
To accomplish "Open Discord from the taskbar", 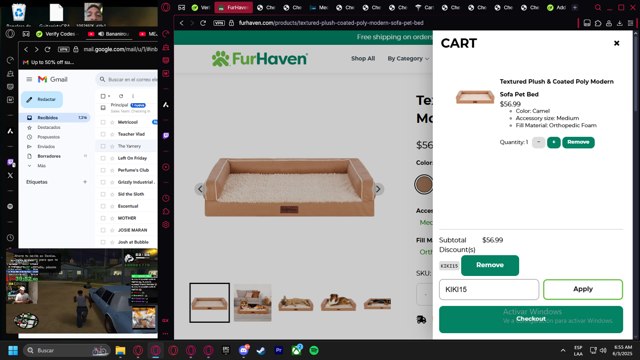I will (x=244, y=350).
